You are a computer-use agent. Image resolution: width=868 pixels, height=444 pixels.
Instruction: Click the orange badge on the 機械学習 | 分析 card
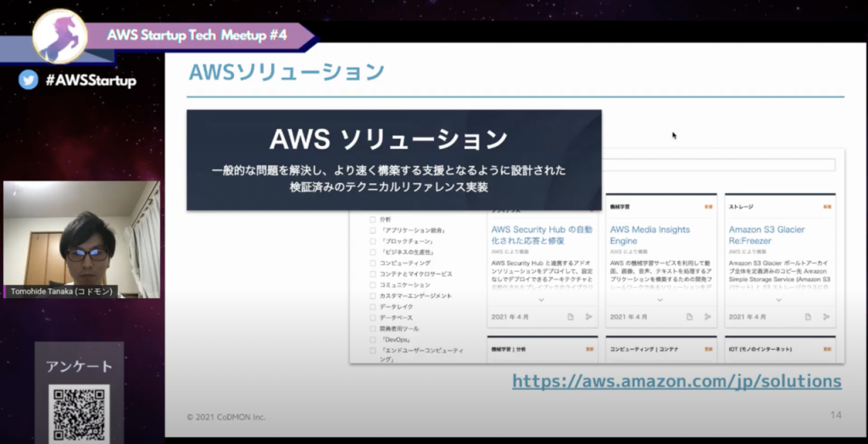(x=590, y=349)
